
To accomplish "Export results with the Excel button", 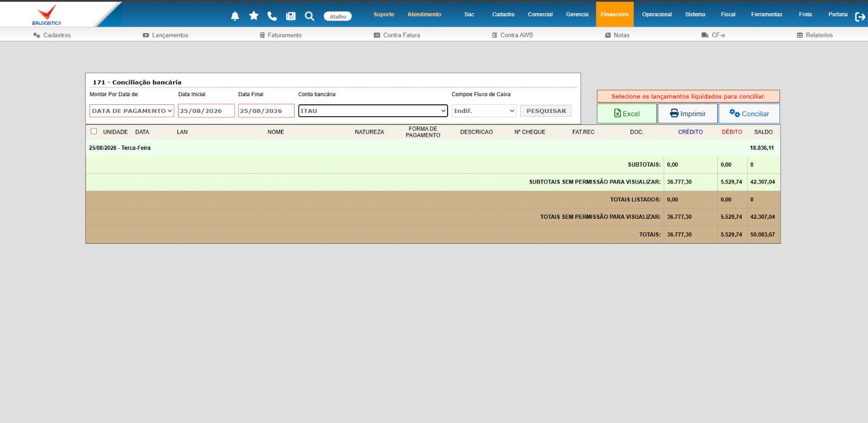I will 627,113.
